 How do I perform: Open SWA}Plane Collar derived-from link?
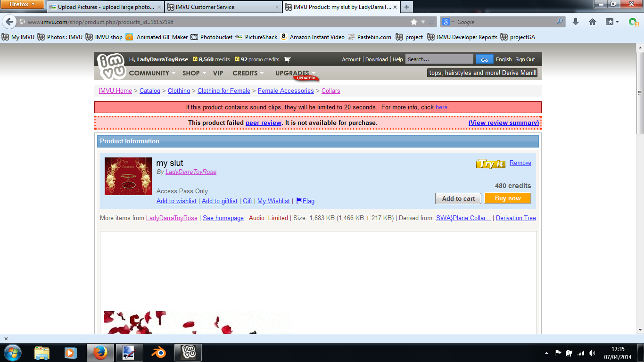[463, 218]
